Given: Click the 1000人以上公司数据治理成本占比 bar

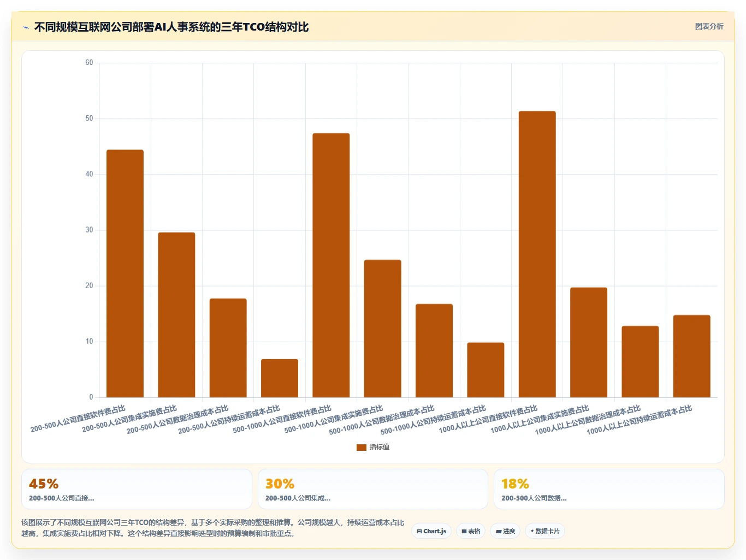Looking at the screenshot, I should (640, 361).
